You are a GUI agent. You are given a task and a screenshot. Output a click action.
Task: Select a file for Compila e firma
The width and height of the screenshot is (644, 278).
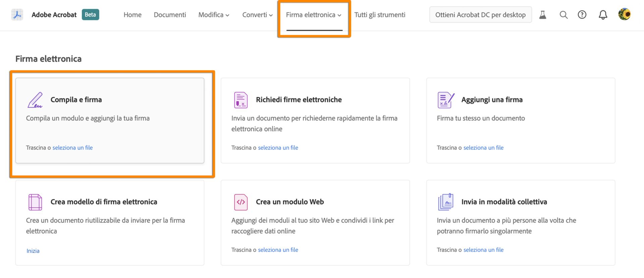[72, 148]
